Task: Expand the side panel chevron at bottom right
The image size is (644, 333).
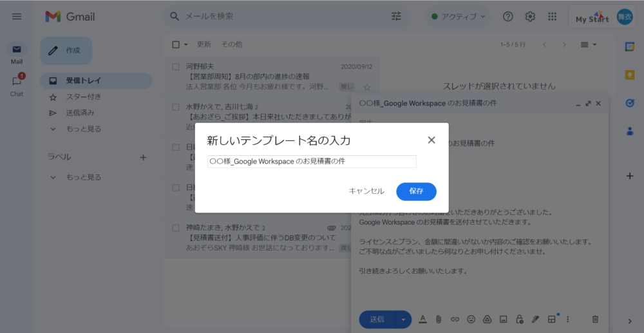Action: point(630,321)
